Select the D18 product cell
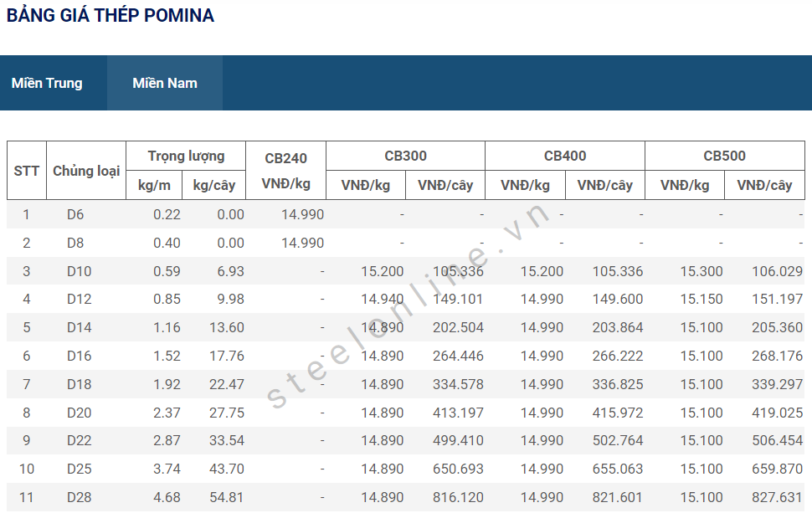 coord(79,384)
